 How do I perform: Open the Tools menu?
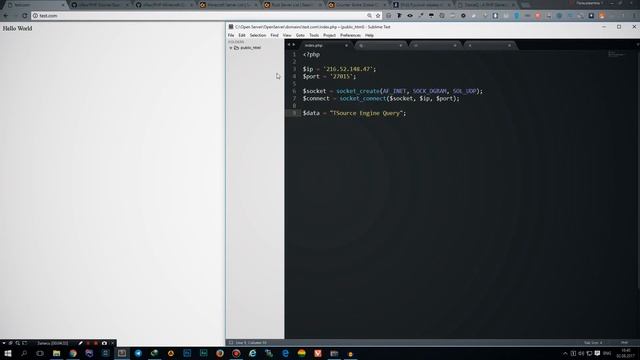point(314,36)
